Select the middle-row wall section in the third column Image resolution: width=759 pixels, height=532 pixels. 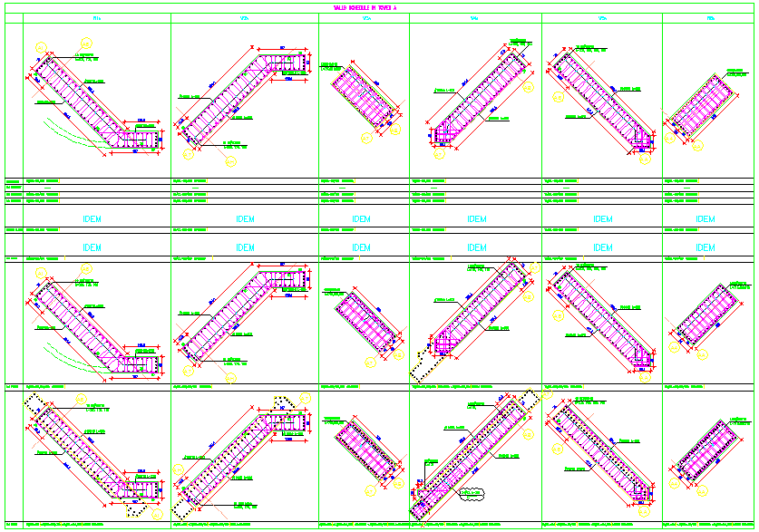point(363,317)
